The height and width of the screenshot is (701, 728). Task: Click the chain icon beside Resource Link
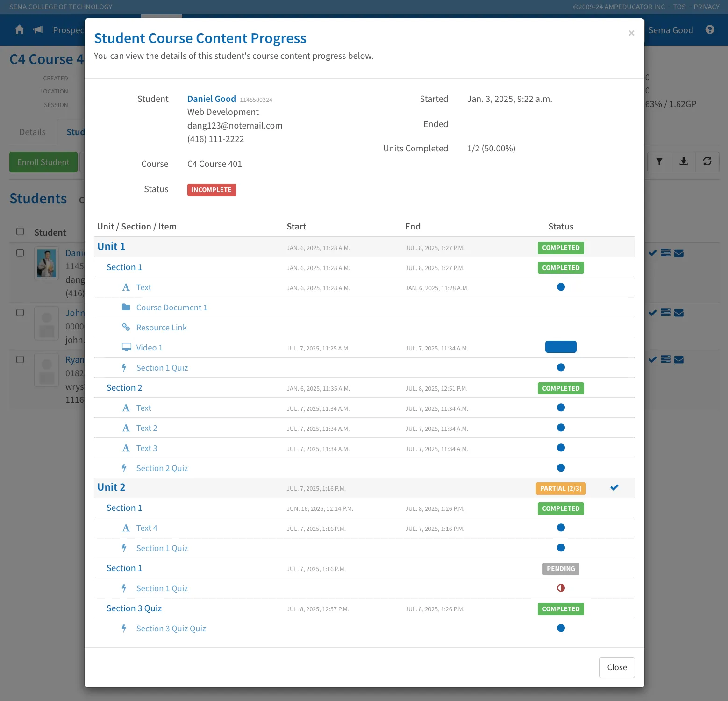click(126, 327)
